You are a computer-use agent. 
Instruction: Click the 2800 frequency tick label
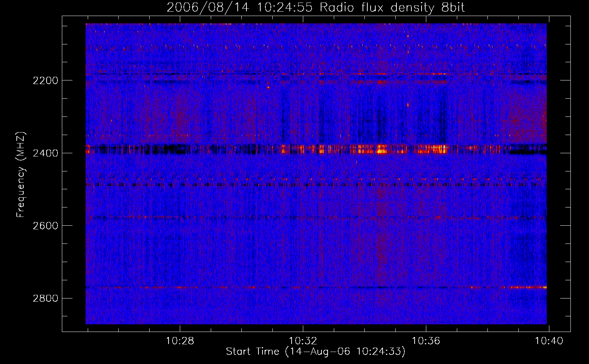46,298
